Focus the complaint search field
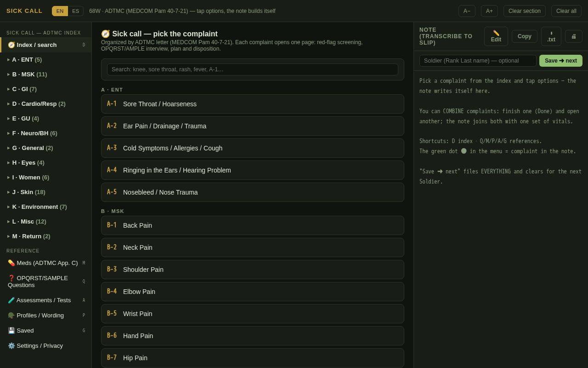The image size is (588, 368). (253, 69)
